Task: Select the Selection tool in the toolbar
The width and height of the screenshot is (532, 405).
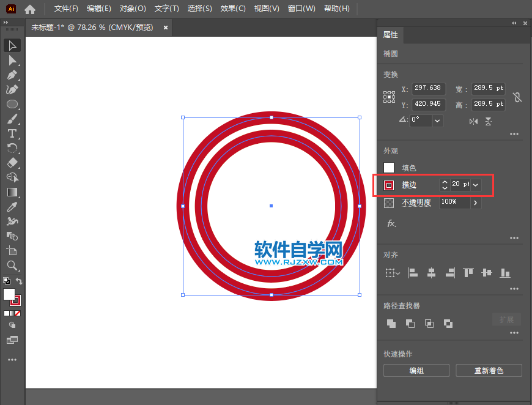Action: (13, 45)
